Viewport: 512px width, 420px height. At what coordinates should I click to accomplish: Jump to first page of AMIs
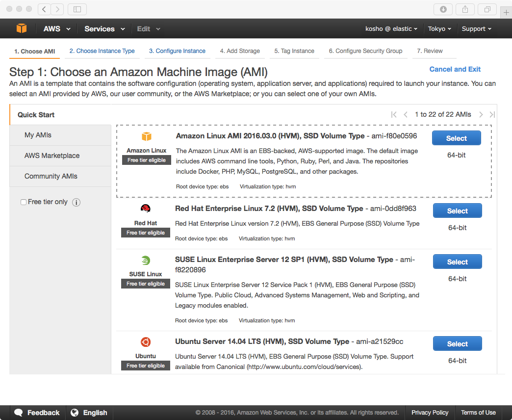point(394,114)
